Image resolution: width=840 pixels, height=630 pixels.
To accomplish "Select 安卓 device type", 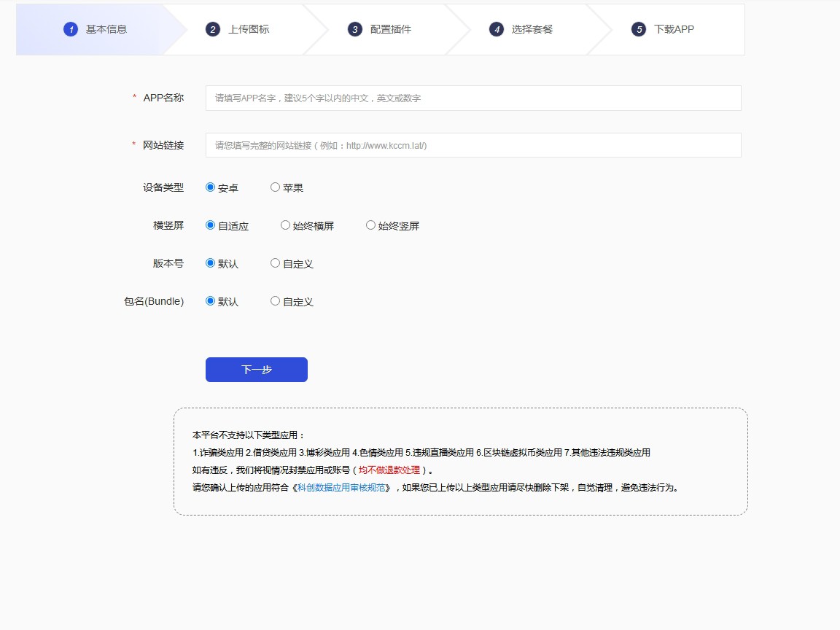I will click(211, 187).
